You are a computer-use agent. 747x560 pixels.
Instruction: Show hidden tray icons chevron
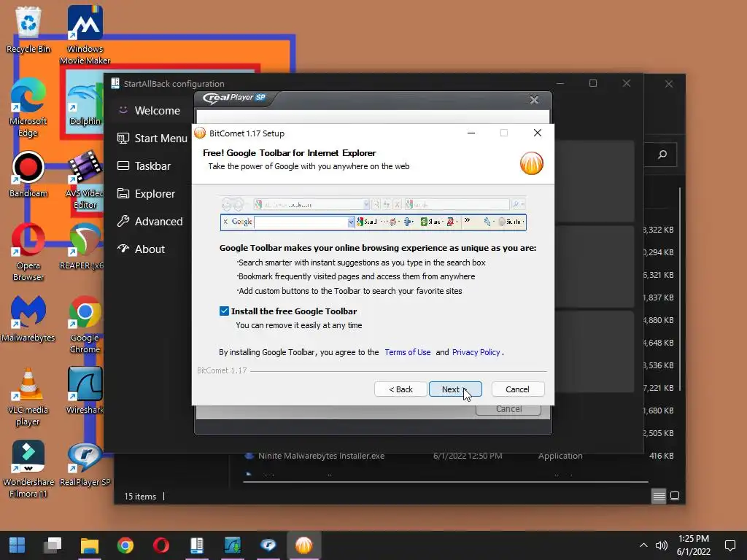[x=643, y=545]
